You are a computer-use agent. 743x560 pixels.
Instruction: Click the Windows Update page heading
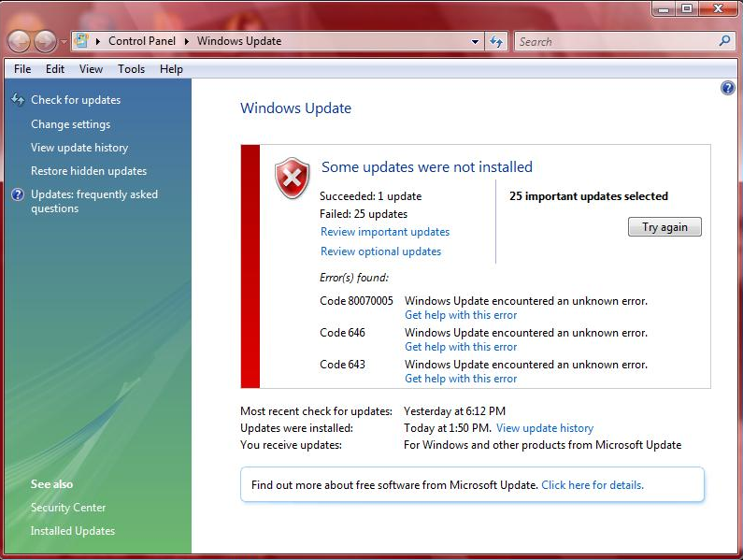pyautogui.click(x=295, y=108)
